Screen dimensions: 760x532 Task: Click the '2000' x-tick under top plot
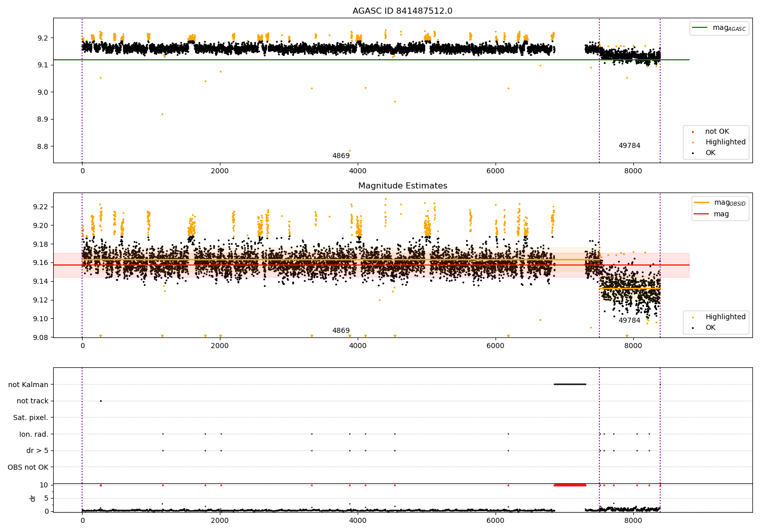click(x=220, y=171)
